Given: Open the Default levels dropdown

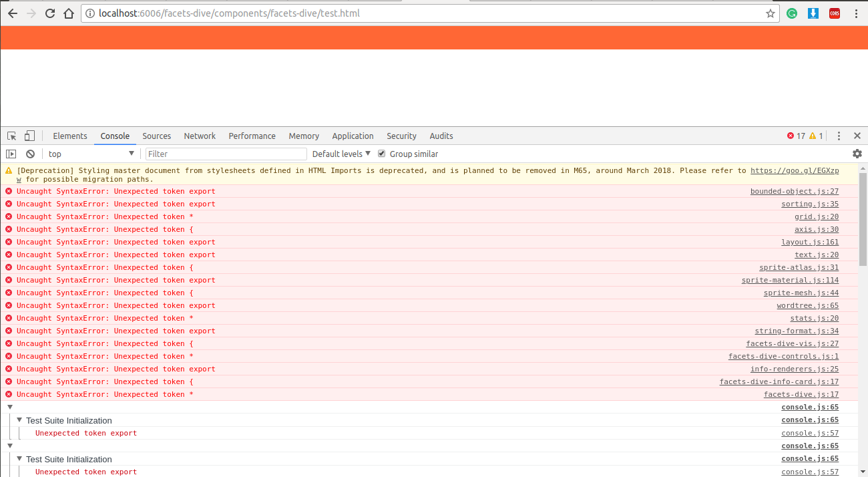Looking at the screenshot, I should point(341,154).
